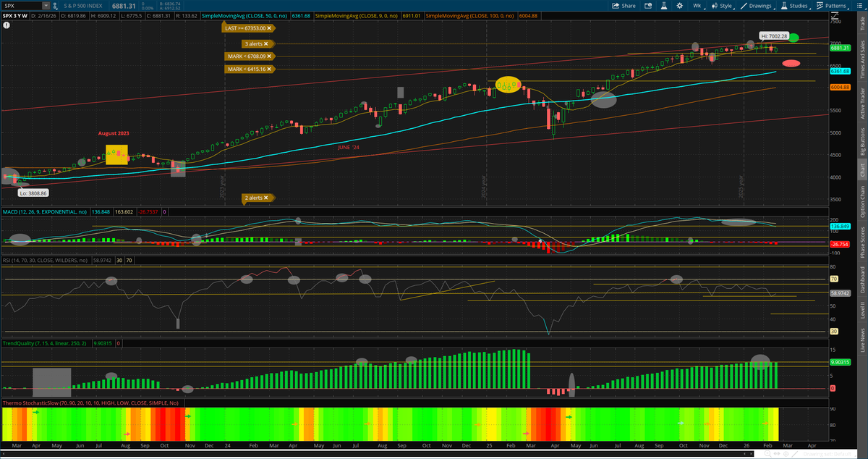Click the 2 alerts tag label
Screen dimensions: 868x459
254,198
